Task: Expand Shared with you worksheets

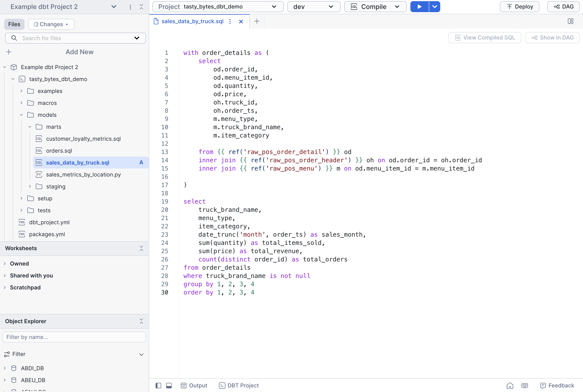Action: 5,276
